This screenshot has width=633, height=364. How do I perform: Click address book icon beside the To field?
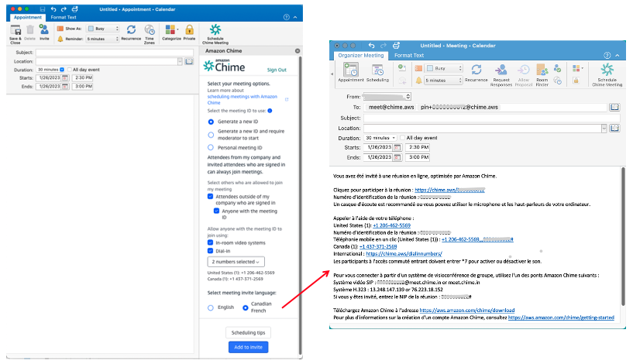tap(614, 107)
